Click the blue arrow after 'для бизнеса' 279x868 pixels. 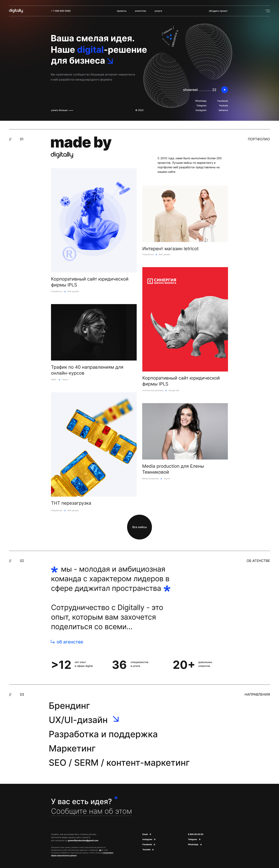click(x=110, y=61)
